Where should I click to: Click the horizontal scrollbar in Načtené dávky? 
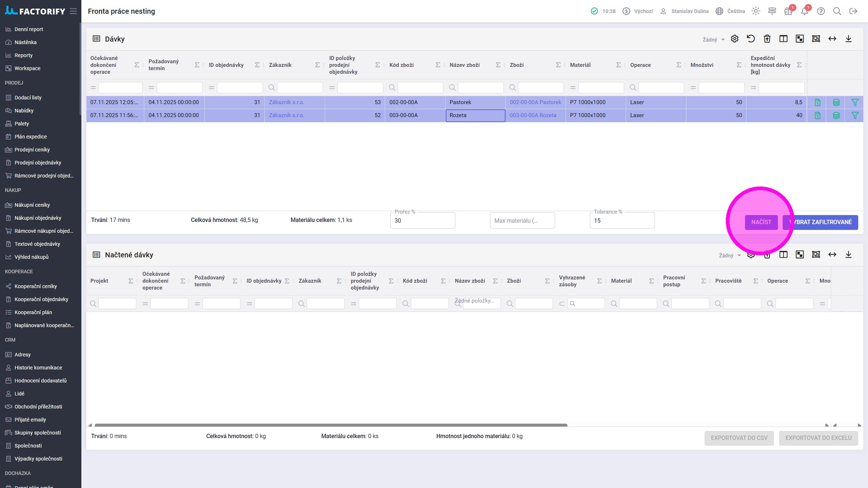point(331,425)
